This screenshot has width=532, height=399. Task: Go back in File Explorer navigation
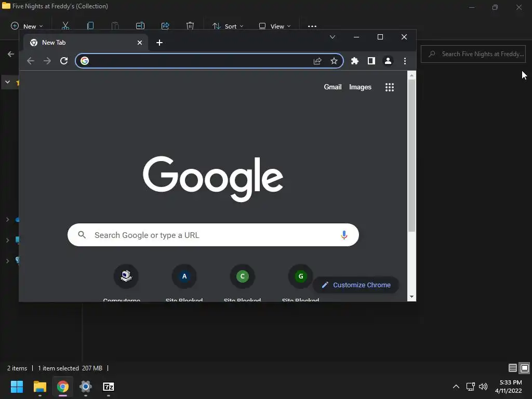11,54
